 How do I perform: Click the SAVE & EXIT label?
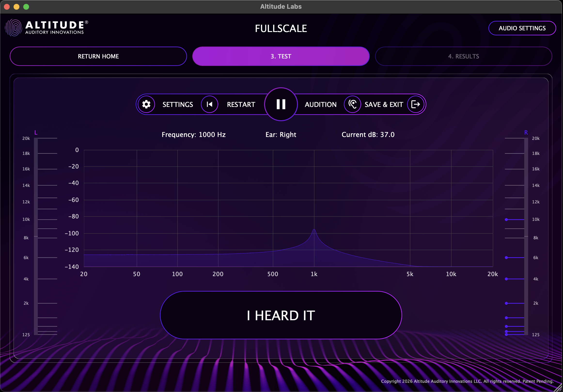(383, 104)
